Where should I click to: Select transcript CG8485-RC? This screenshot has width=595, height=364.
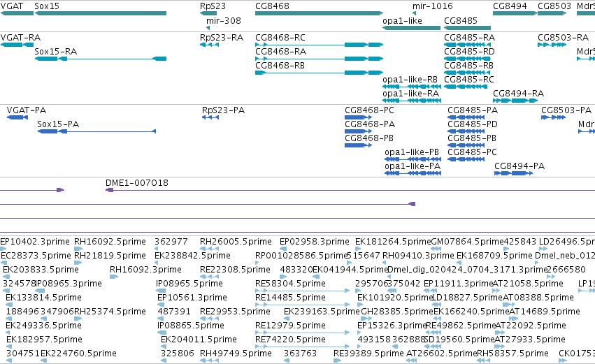point(469,80)
